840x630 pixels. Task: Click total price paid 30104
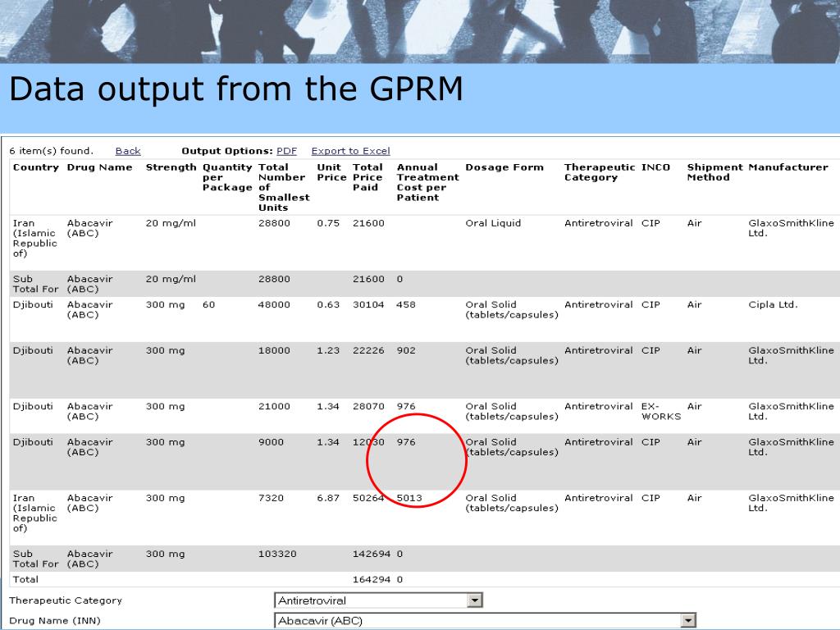click(x=368, y=304)
